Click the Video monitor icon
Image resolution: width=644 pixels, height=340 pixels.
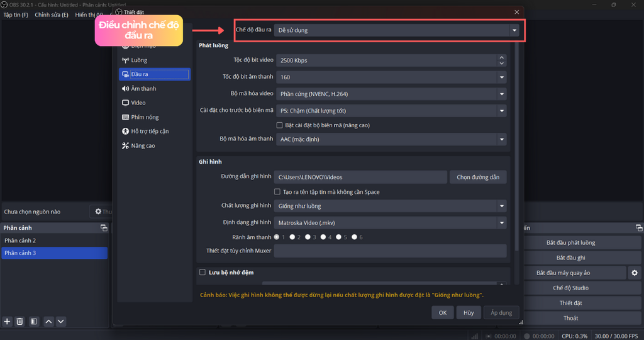pos(125,103)
